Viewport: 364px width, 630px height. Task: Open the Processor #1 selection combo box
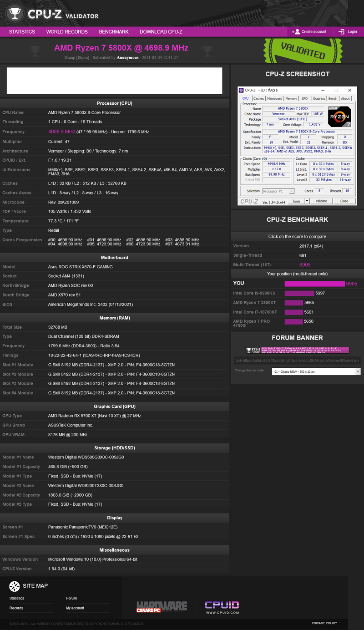278,191
